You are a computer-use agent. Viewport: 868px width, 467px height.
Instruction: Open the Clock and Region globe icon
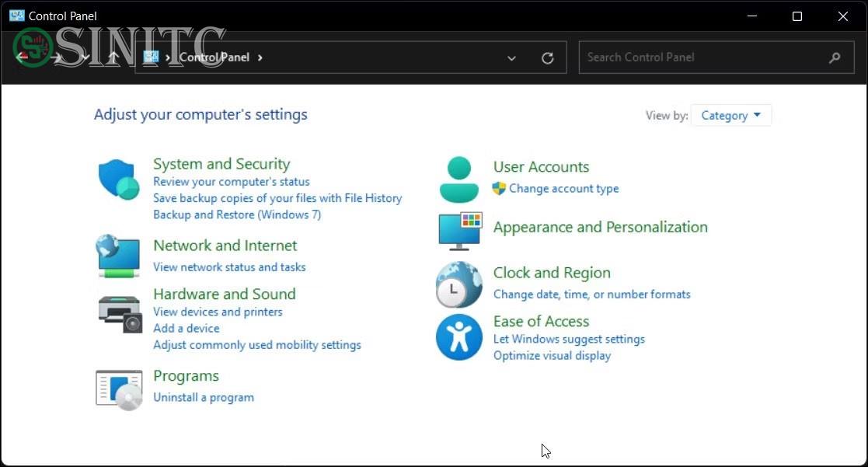coord(459,285)
